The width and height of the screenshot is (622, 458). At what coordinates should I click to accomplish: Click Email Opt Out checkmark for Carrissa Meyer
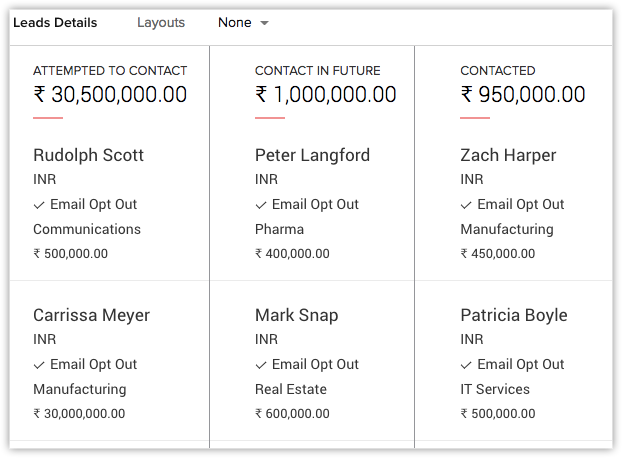(39, 365)
